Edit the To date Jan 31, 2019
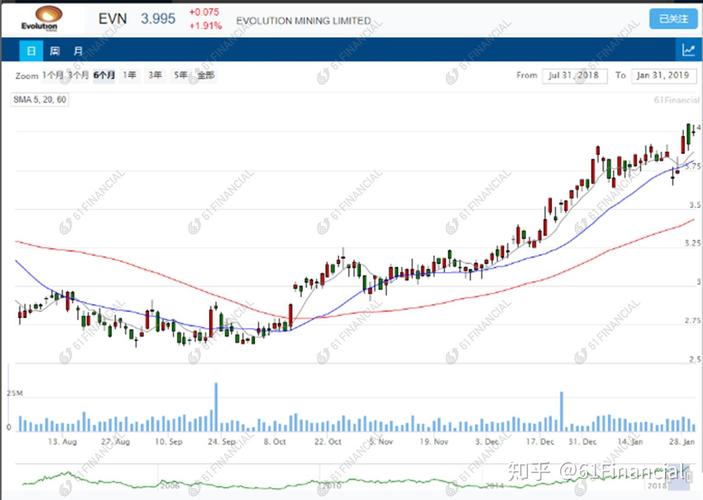 tap(664, 75)
